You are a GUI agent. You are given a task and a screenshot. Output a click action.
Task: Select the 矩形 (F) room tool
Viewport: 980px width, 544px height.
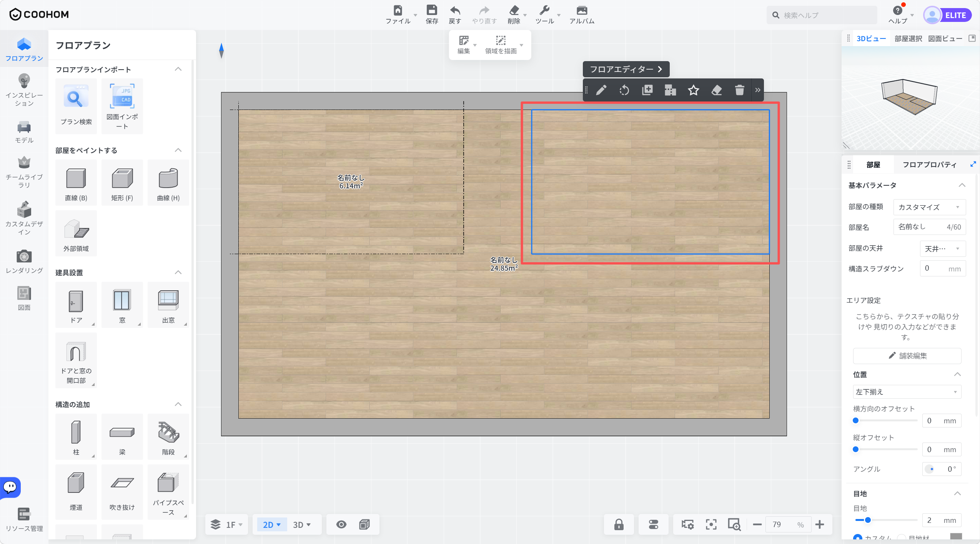point(122,183)
